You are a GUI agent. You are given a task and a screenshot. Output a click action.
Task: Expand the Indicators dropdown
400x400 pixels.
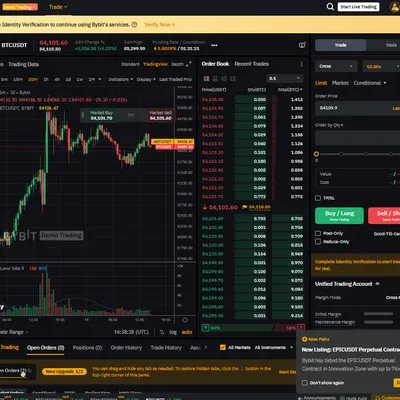pos(121,79)
